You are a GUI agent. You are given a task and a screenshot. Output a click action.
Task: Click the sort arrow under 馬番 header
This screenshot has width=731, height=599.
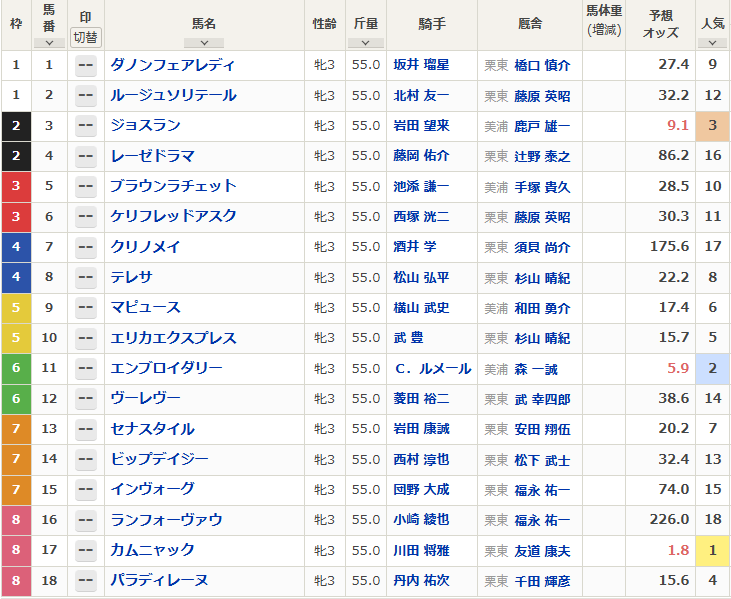coord(48,43)
